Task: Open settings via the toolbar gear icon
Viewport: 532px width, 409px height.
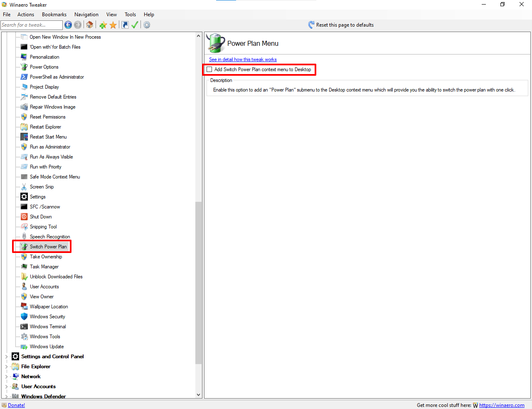Action: click(147, 25)
